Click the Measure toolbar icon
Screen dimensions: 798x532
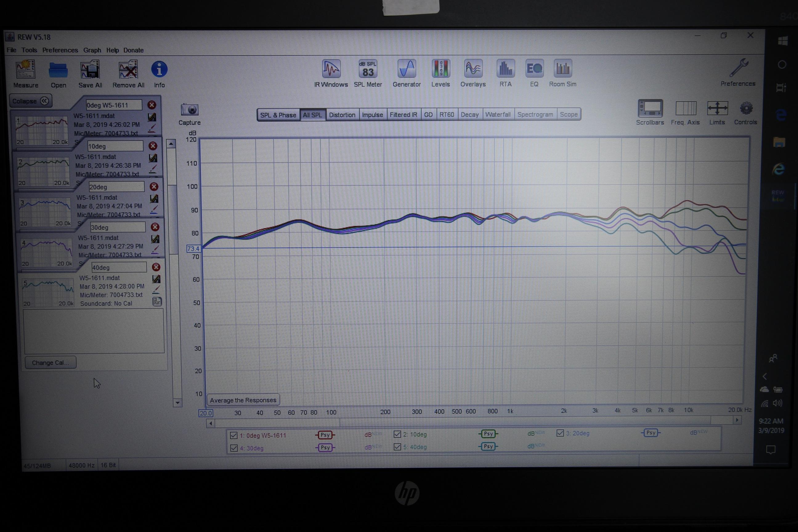26,70
